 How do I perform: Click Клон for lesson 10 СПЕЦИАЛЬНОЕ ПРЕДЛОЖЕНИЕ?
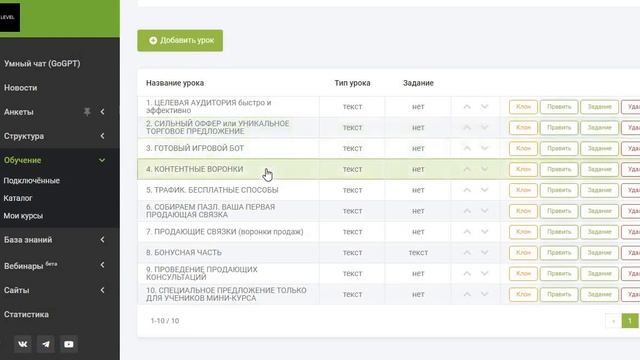[523, 294]
